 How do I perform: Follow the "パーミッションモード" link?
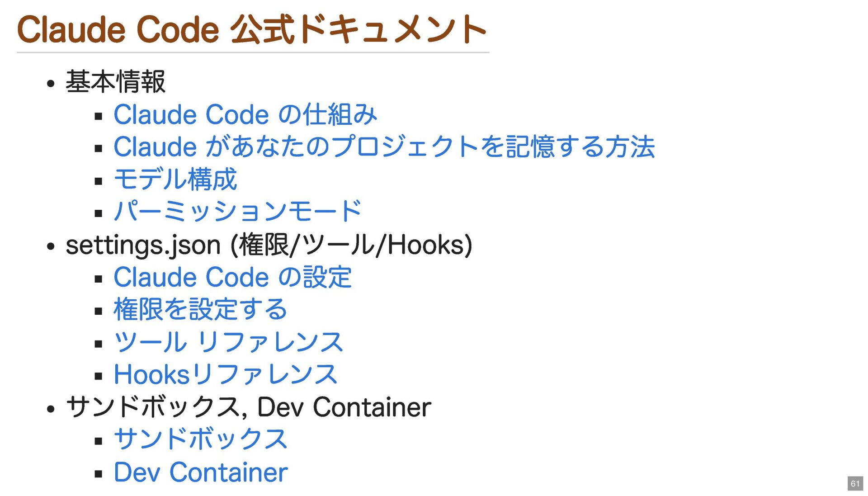tap(237, 212)
